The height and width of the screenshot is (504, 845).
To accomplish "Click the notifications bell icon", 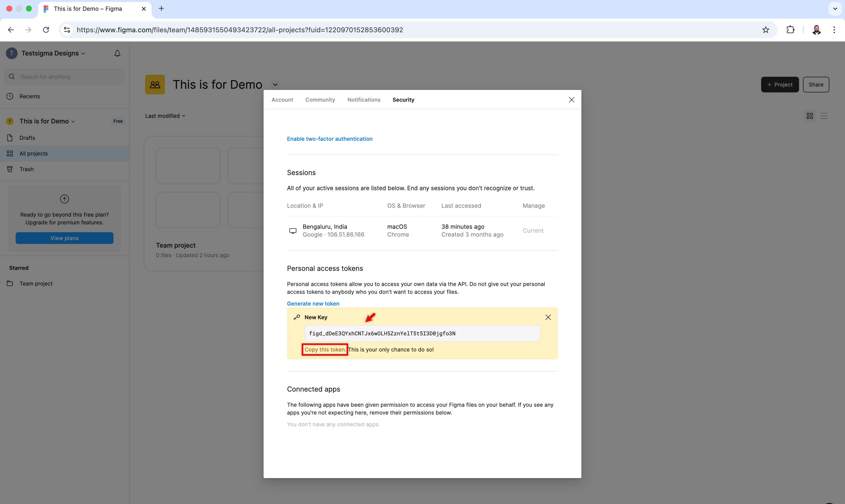I will click(117, 53).
